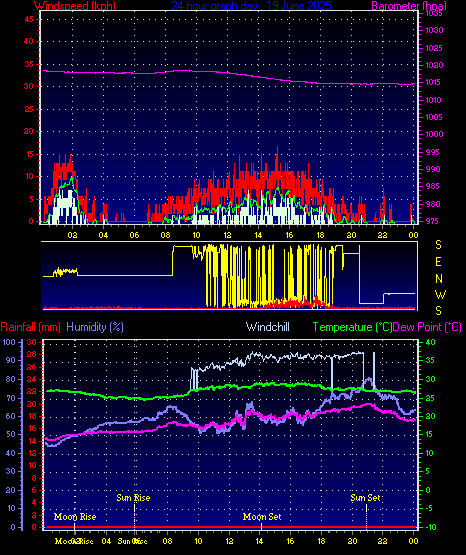Click the "Windchill" legend label

(x=268, y=327)
